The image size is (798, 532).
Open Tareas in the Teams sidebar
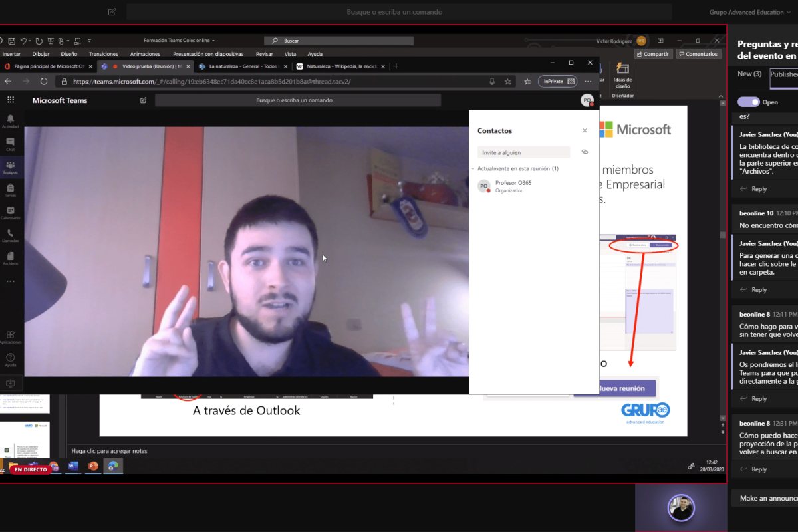[10, 190]
